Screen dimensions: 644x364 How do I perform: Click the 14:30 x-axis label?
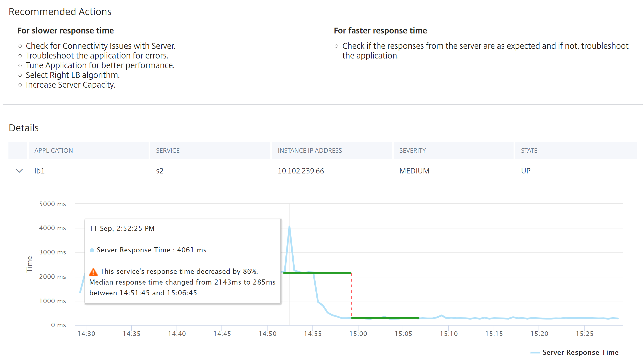point(86,334)
